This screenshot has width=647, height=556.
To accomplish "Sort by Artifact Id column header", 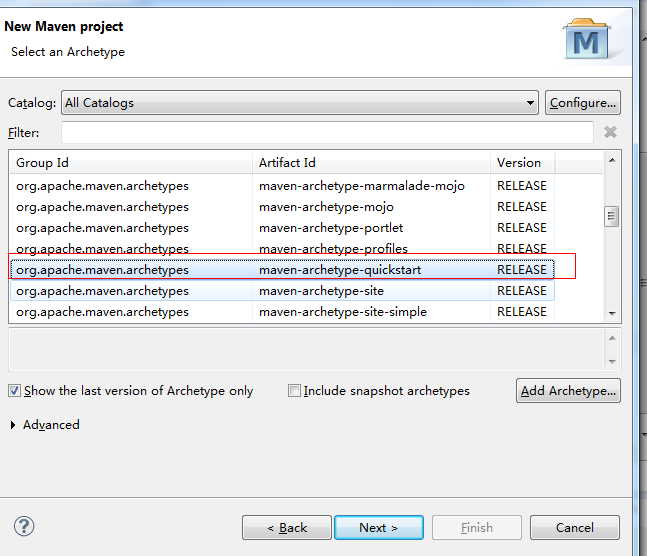I will 371,163.
